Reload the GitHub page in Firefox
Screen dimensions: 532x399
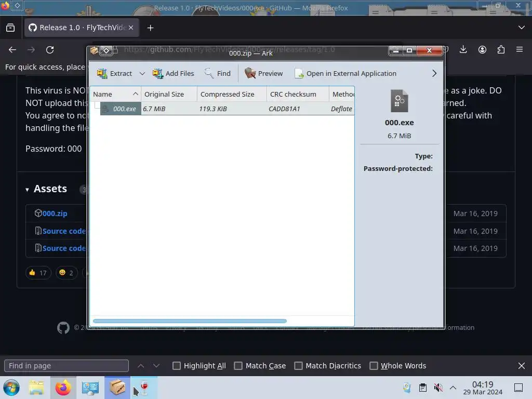50,50
